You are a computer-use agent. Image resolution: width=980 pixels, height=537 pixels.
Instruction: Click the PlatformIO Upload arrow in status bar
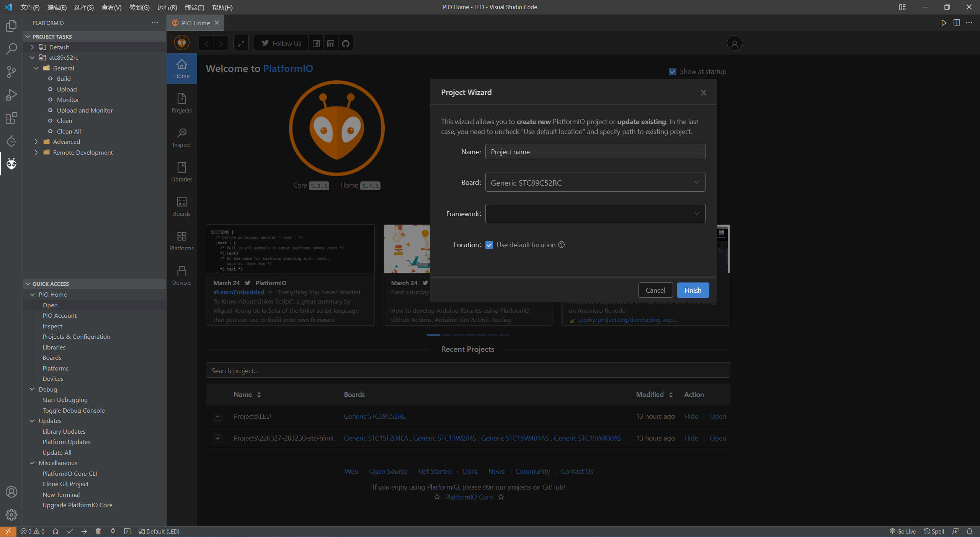pyautogui.click(x=84, y=531)
